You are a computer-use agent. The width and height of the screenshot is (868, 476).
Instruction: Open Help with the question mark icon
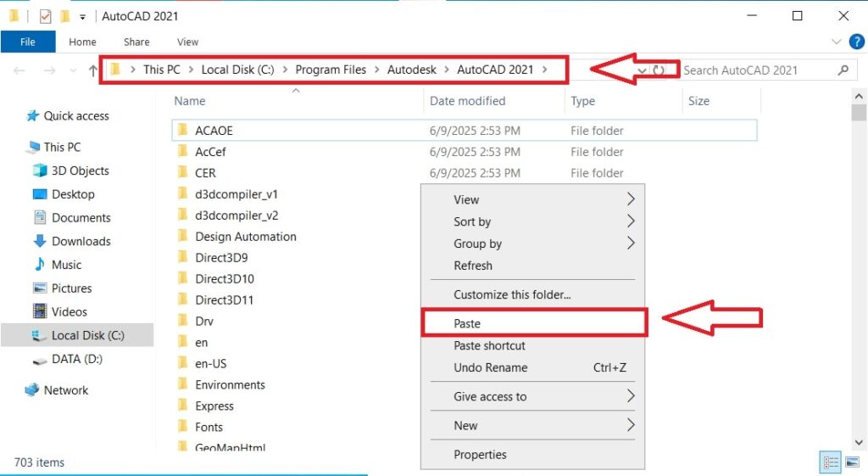click(x=856, y=42)
